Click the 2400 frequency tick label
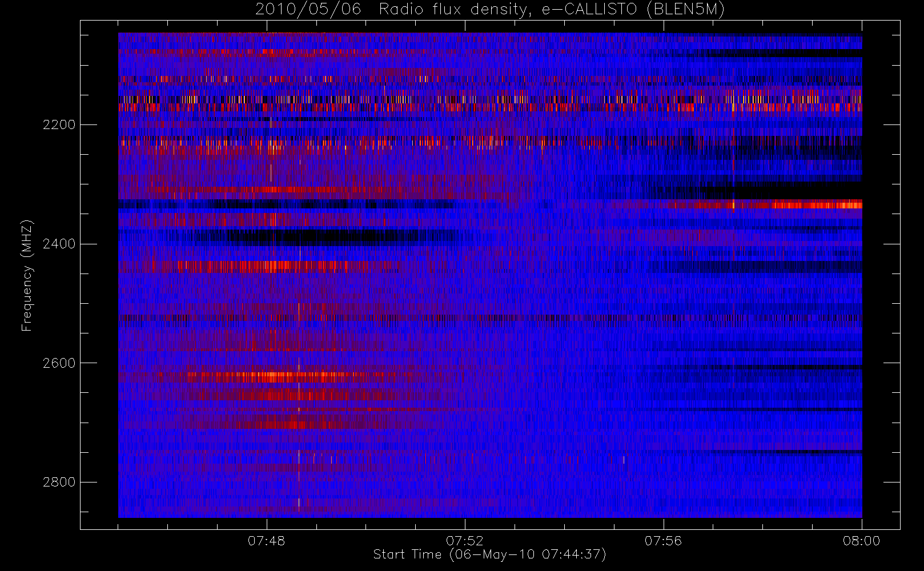This screenshot has height=571, width=924. 59,244
